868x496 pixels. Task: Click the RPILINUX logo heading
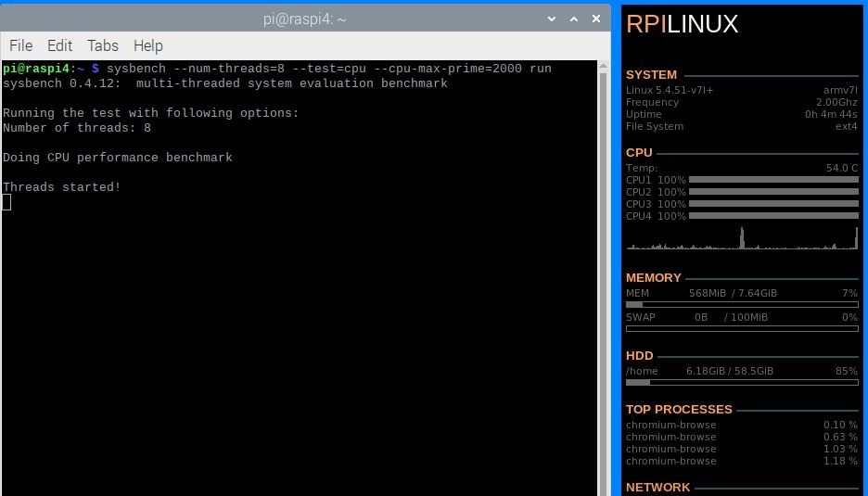point(682,25)
